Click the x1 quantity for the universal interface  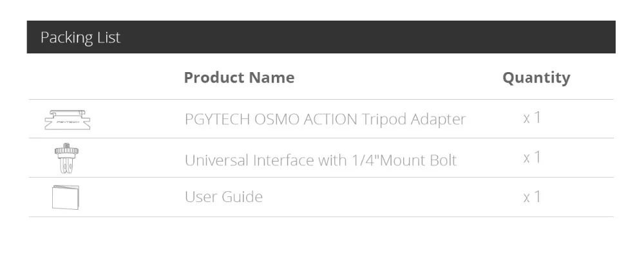click(x=532, y=158)
